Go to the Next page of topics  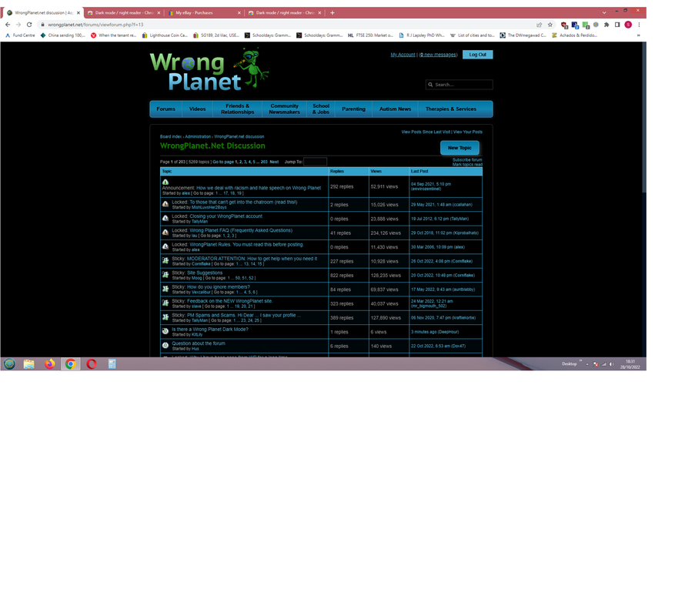tap(274, 162)
